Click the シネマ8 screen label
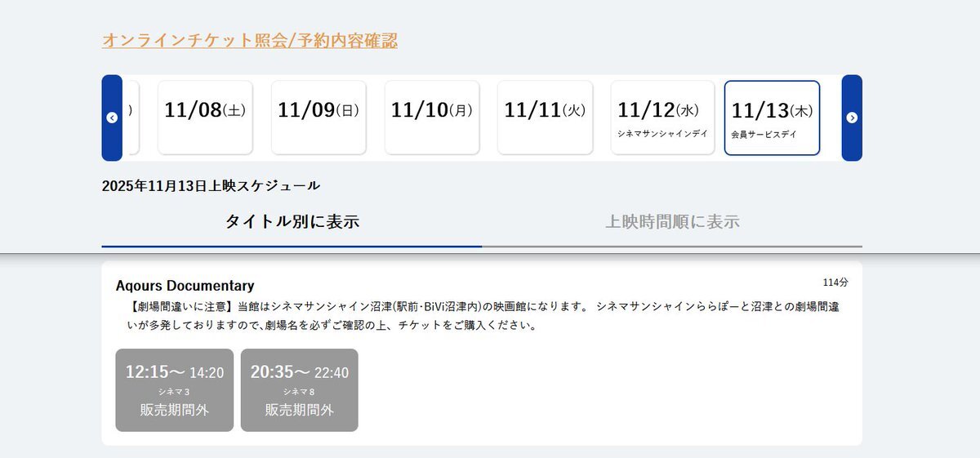The image size is (980, 458). (299, 392)
